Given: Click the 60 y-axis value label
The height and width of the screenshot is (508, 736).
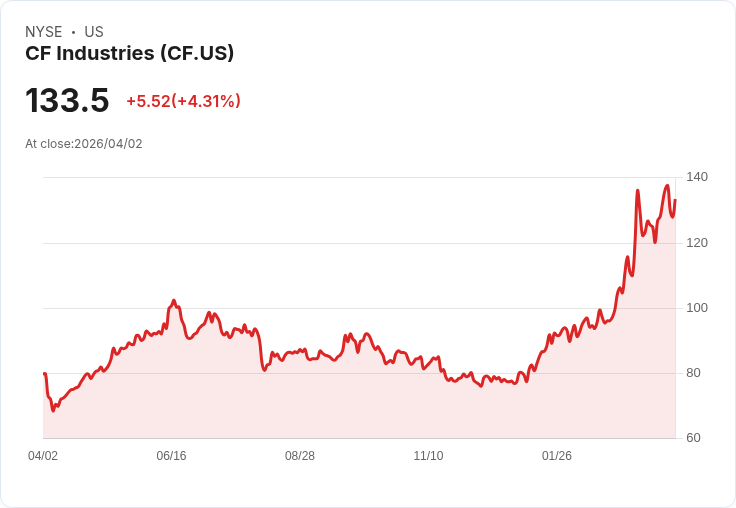Looking at the screenshot, I should pyautogui.click(x=693, y=438).
